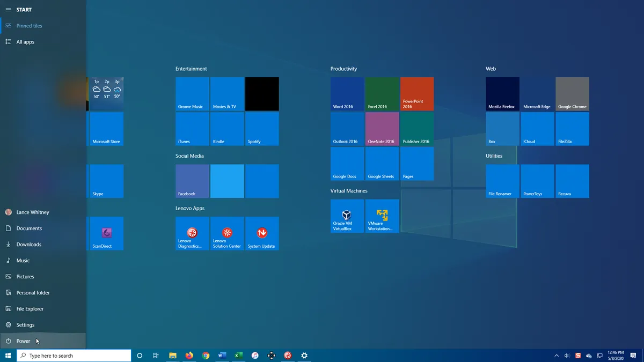Open Personal folder from the Start sidebar
Screen dimensions: 644x362
43,293
